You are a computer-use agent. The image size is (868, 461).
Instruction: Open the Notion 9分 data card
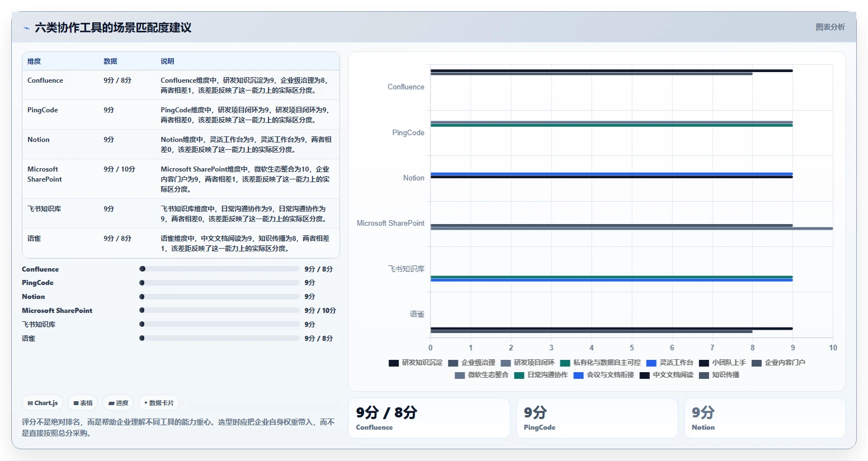click(765, 418)
